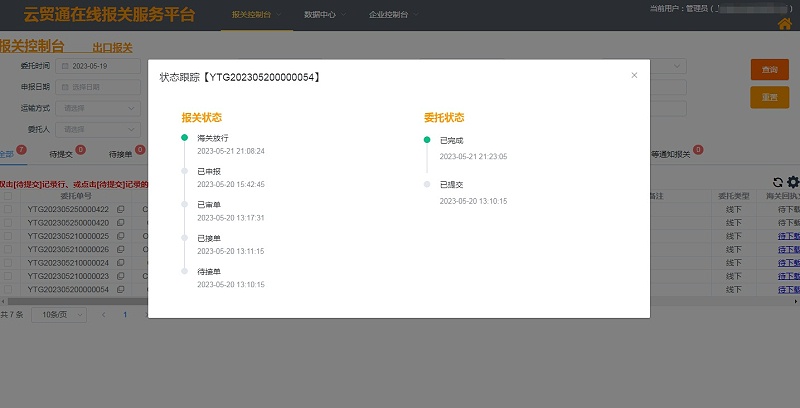Click 线下 cell in YTG202305250000422 row
This screenshot has width=800, height=408.
pos(734,209)
